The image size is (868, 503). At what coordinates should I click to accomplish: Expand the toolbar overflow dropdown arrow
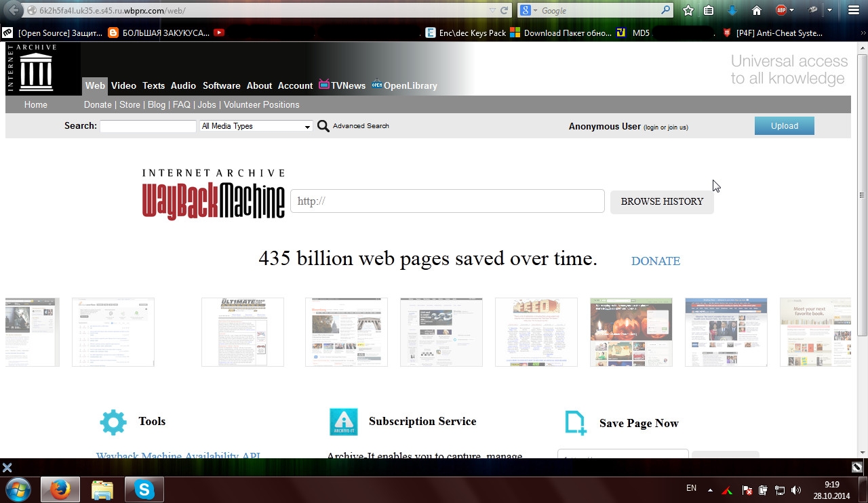829,10
